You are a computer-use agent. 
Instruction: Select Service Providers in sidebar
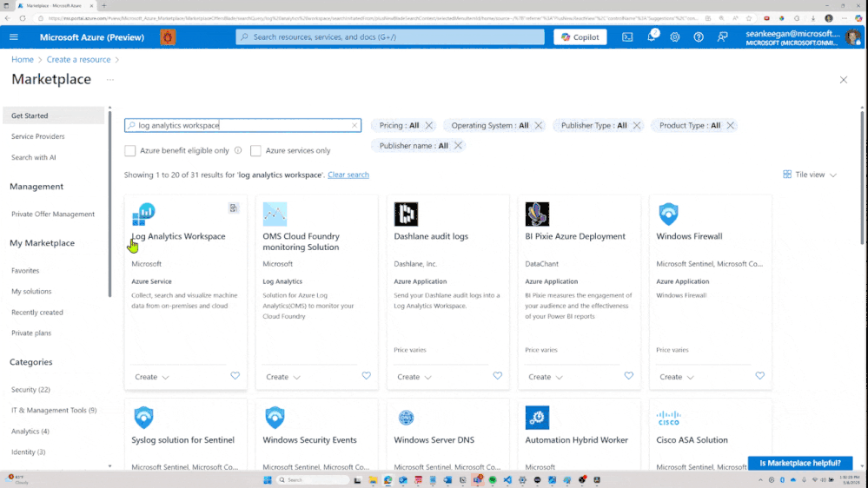[37, 136]
